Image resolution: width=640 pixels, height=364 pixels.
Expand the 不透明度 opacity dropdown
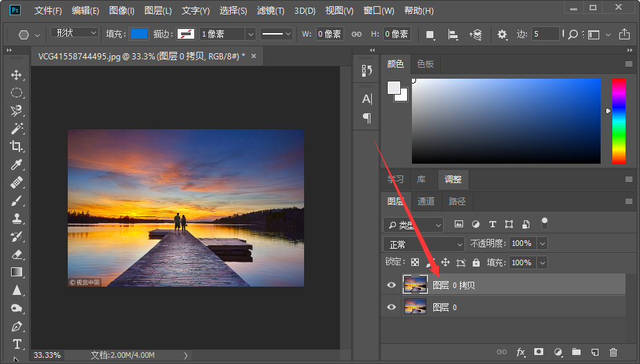[543, 244]
